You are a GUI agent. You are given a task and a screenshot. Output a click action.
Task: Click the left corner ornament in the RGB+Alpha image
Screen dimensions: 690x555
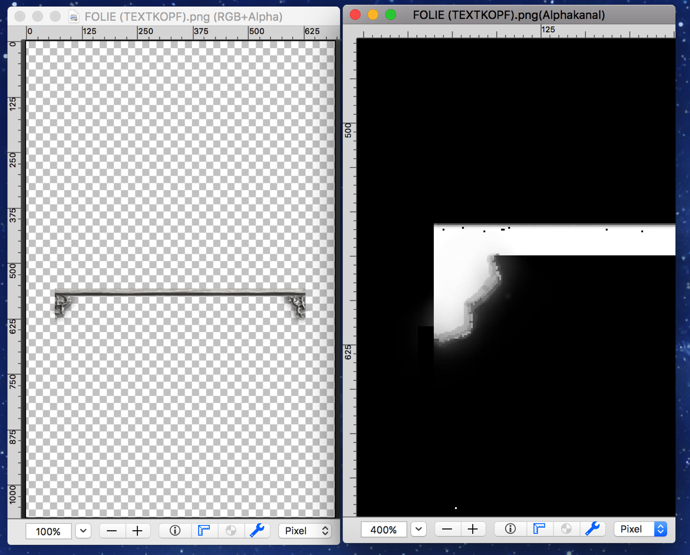[x=63, y=305]
